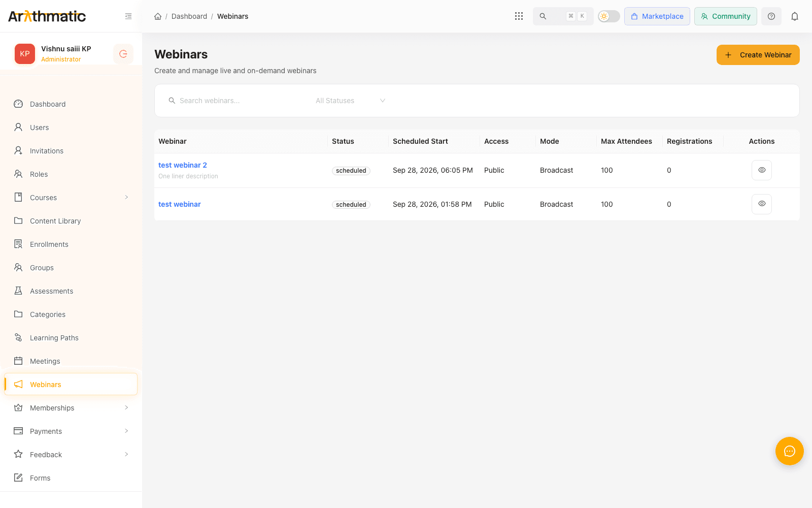Expand the Memberships submenu chevron

(x=126, y=408)
